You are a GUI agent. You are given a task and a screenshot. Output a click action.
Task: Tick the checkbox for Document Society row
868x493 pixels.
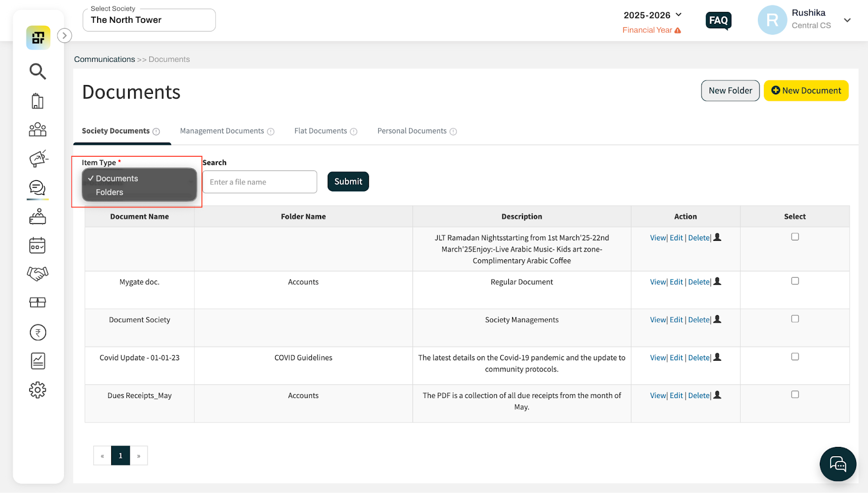795,319
